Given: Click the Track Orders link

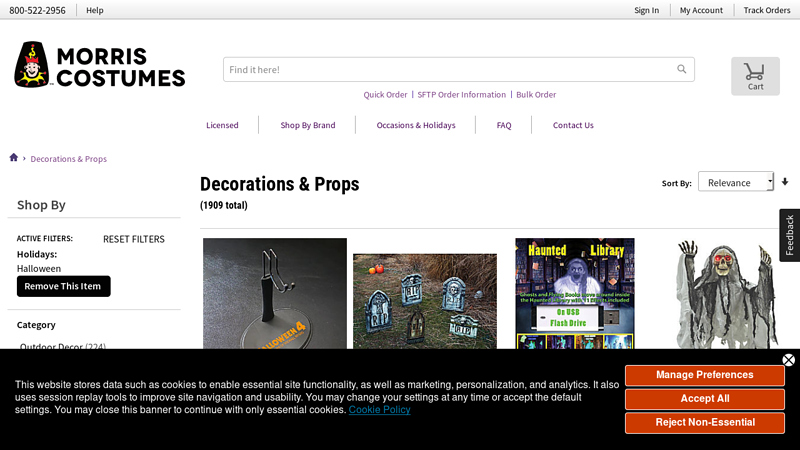Looking at the screenshot, I should pyautogui.click(x=766, y=10).
